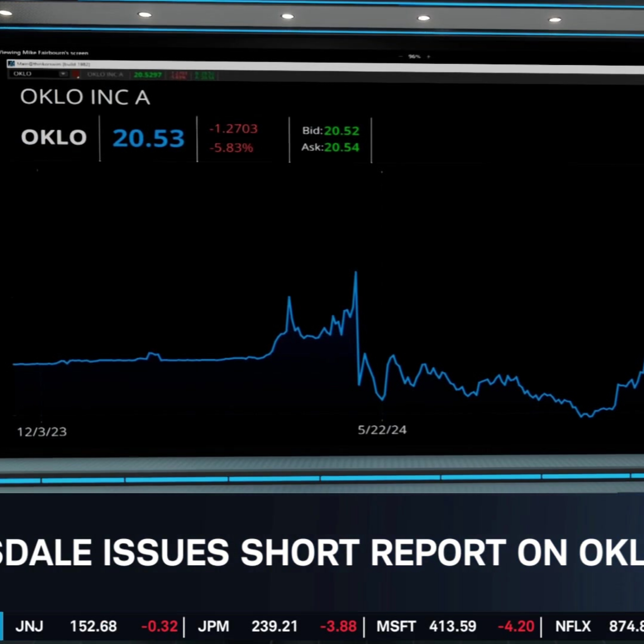The width and height of the screenshot is (644, 644).
Task: Zoom out with the minus beside 96%
Action: click(x=400, y=56)
